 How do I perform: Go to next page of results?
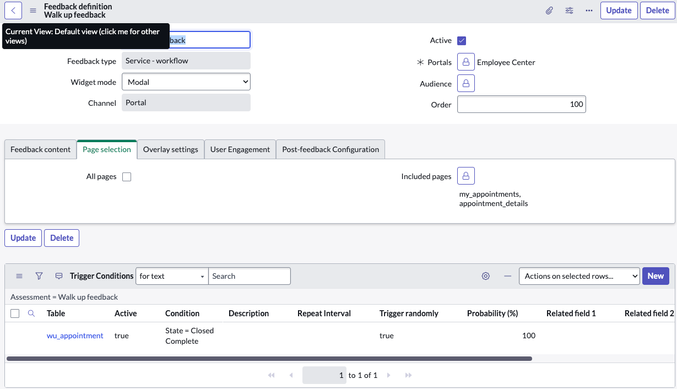pos(389,375)
